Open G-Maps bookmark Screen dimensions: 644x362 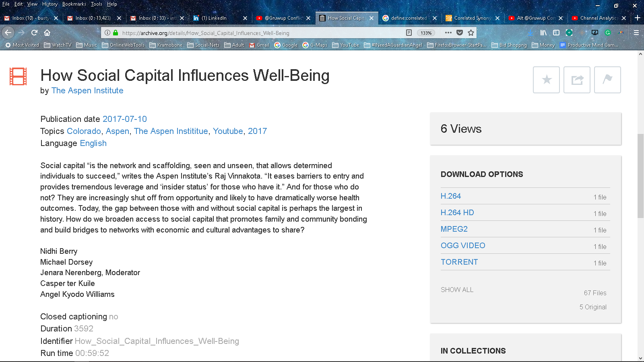(315, 45)
